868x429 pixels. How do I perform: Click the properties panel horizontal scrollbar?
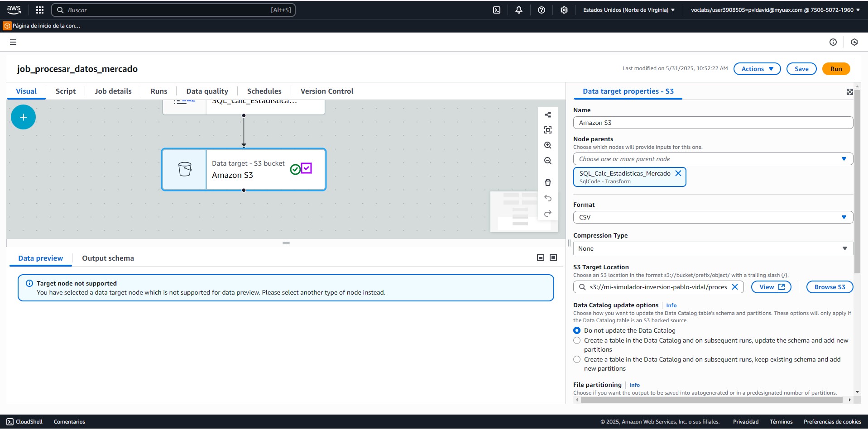(711, 400)
